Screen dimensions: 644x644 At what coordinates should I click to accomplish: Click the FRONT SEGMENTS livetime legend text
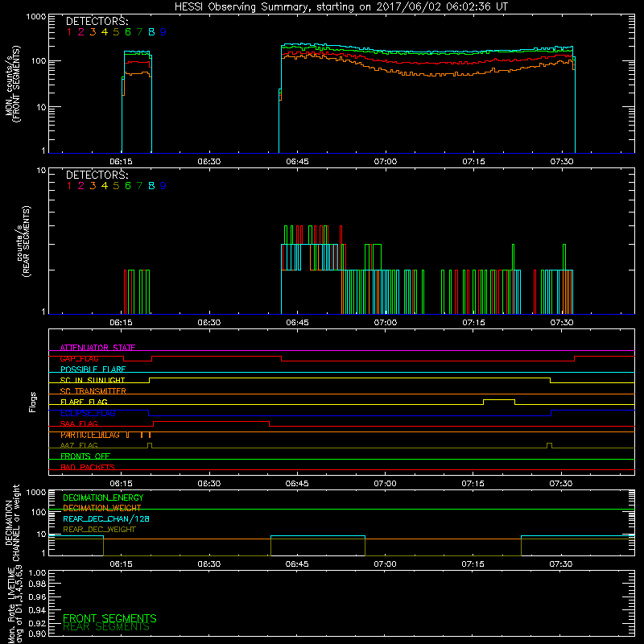(109, 618)
